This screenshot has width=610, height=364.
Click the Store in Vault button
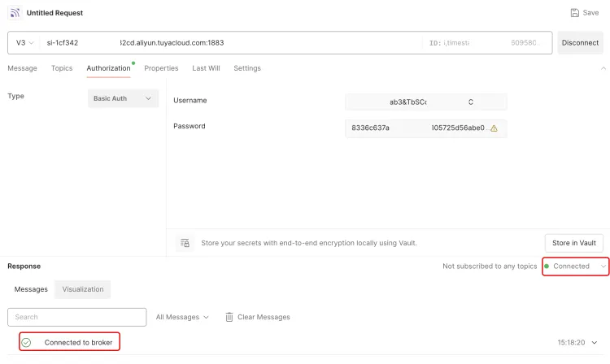[x=573, y=243]
